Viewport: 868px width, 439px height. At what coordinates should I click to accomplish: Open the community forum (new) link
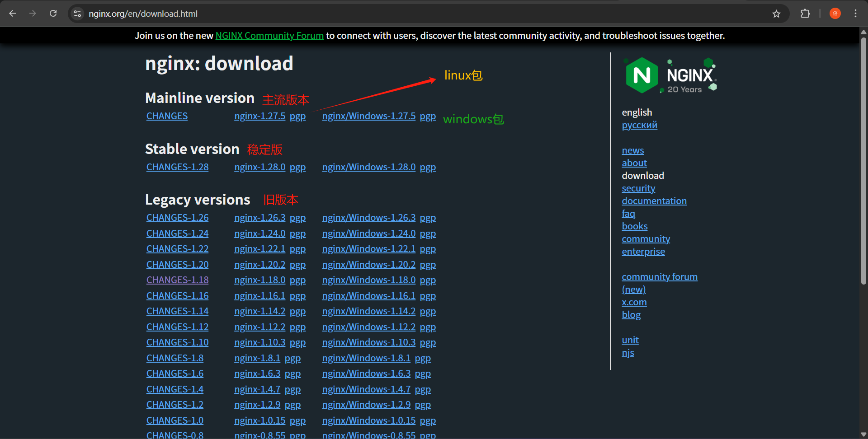[660, 283]
